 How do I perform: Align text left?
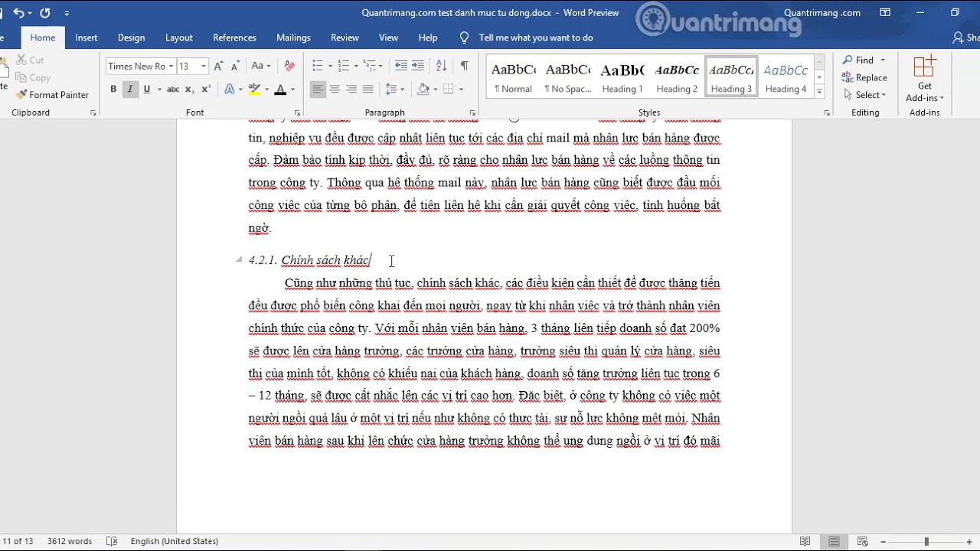point(318,90)
